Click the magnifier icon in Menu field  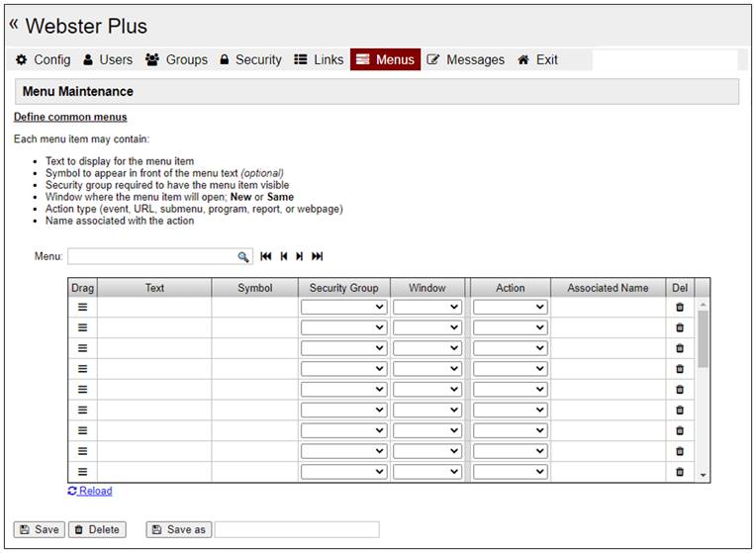point(243,256)
